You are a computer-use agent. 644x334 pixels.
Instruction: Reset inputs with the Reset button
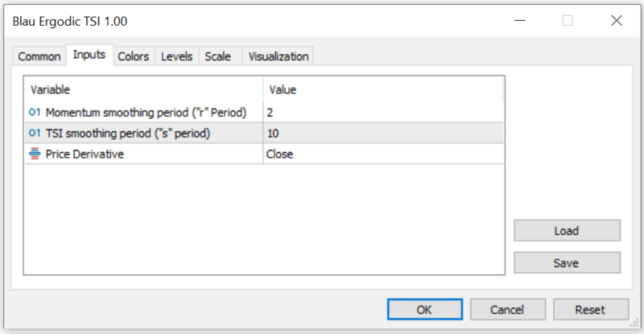click(590, 309)
